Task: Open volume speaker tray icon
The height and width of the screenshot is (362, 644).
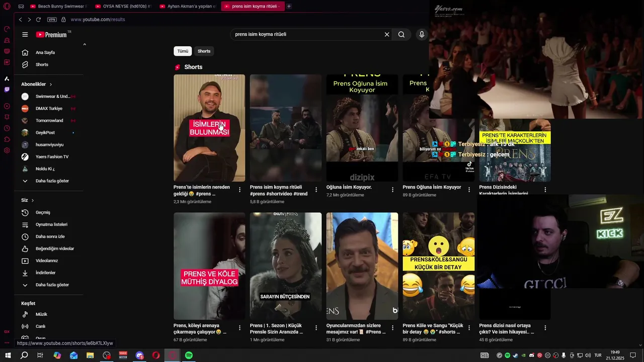Action: pos(588,355)
